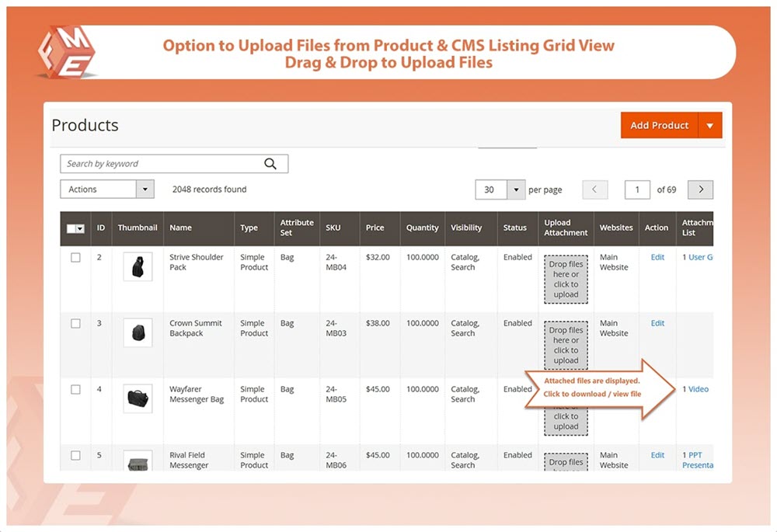The image size is (777, 532).
Task: Tick checkbox for product ID 2
Action: click(x=75, y=258)
